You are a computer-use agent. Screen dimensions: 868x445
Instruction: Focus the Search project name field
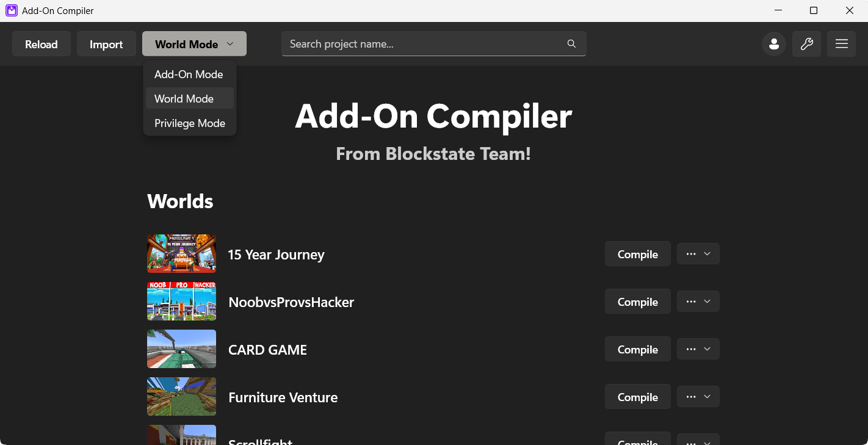point(433,44)
